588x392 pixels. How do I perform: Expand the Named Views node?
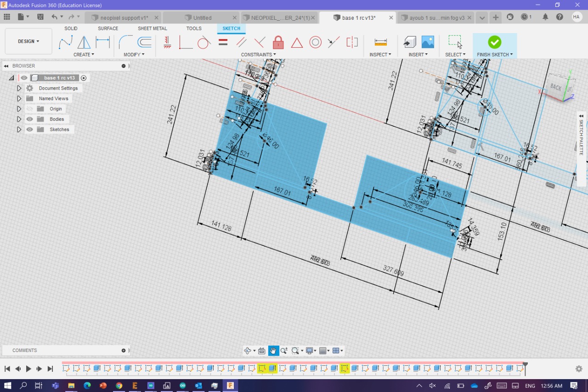pos(19,98)
